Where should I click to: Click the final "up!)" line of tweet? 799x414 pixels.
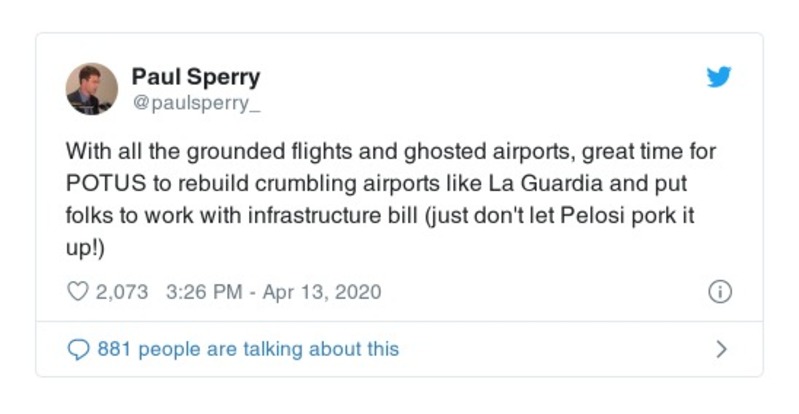pyautogui.click(x=87, y=243)
